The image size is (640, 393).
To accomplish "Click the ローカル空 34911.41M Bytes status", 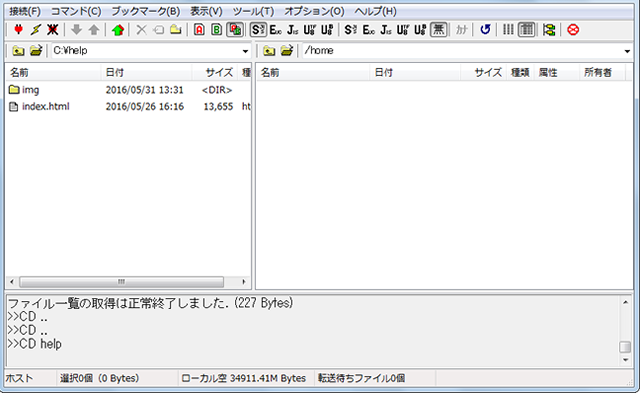I will (x=244, y=378).
